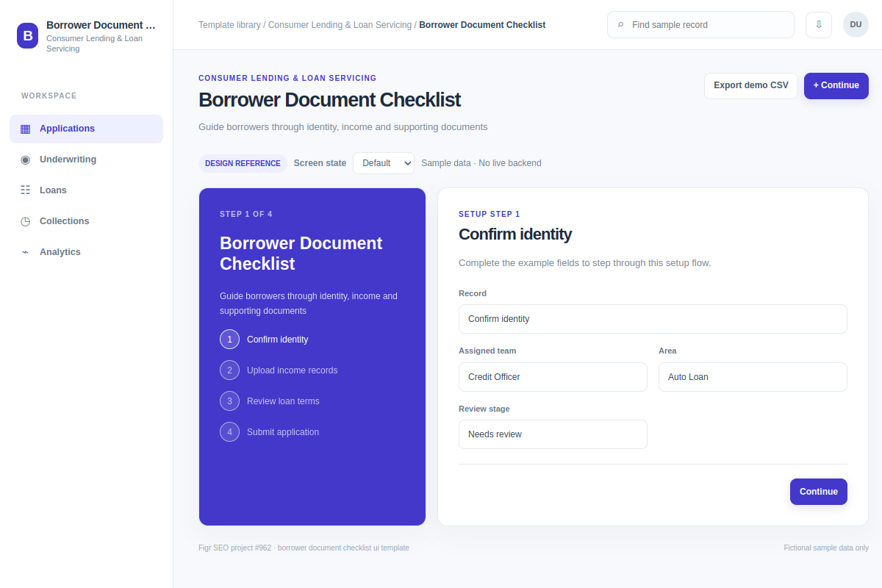Click Submit application step label
This screenshot has width=882, height=588.
(283, 432)
